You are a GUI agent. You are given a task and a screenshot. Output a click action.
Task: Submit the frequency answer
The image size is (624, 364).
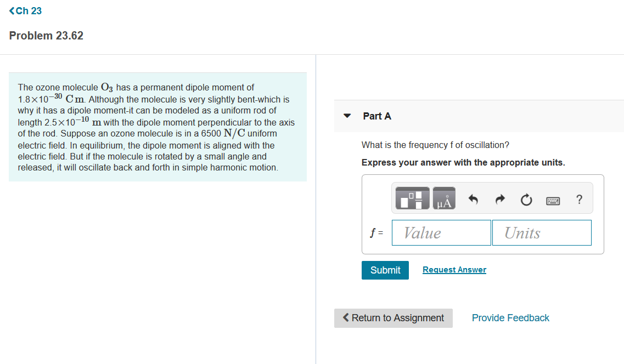pyautogui.click(x=385, y=270)
